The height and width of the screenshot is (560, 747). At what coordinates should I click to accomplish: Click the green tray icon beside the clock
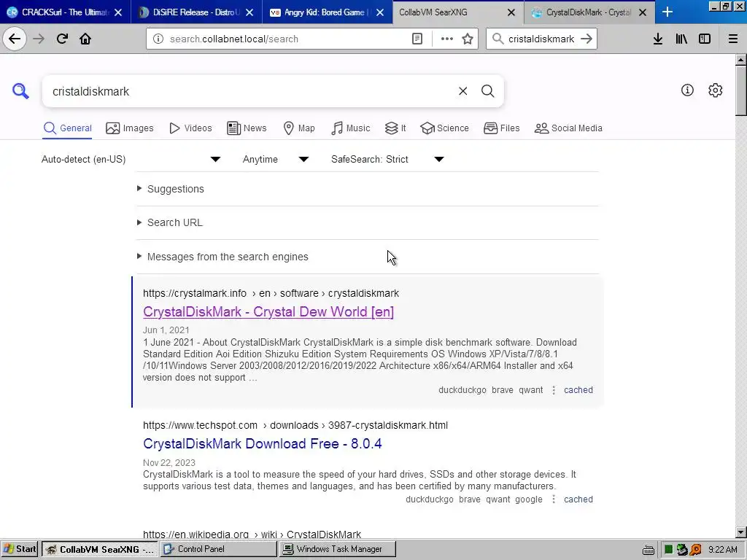tap(668, 550)
